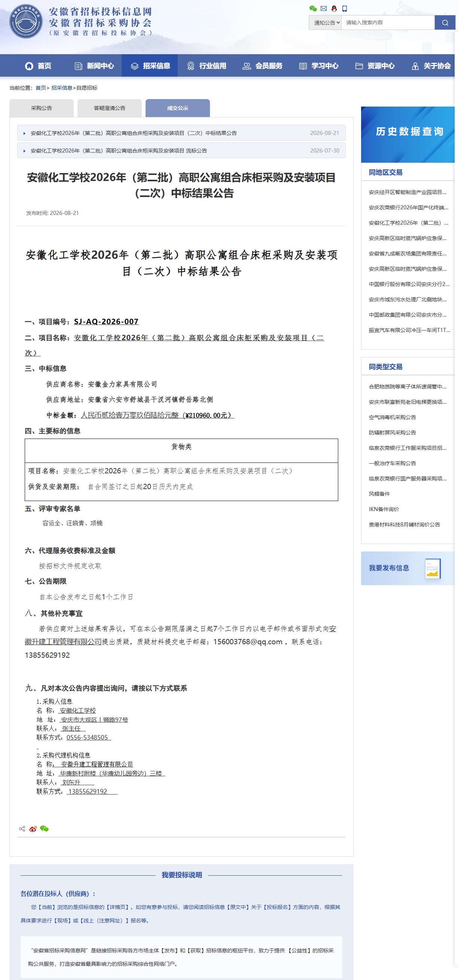458x980 pixels.
Task: Open 空气消毒机采购公告 link
Action: click(392, 417)
